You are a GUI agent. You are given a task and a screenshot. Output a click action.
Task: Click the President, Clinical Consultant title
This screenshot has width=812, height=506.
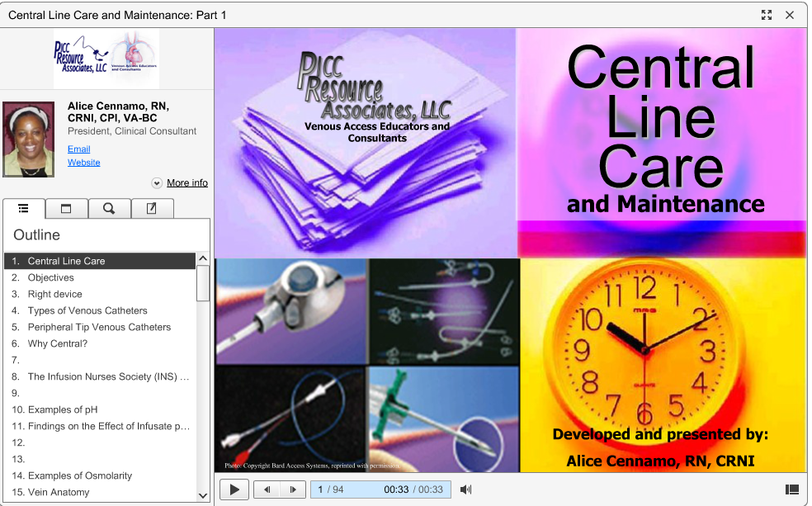pos(132,131)
